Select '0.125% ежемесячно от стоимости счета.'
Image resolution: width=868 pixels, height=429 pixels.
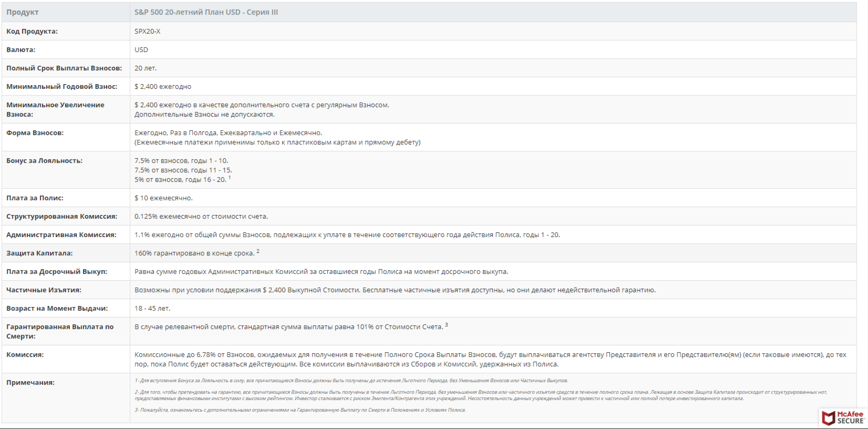[201, 216]
